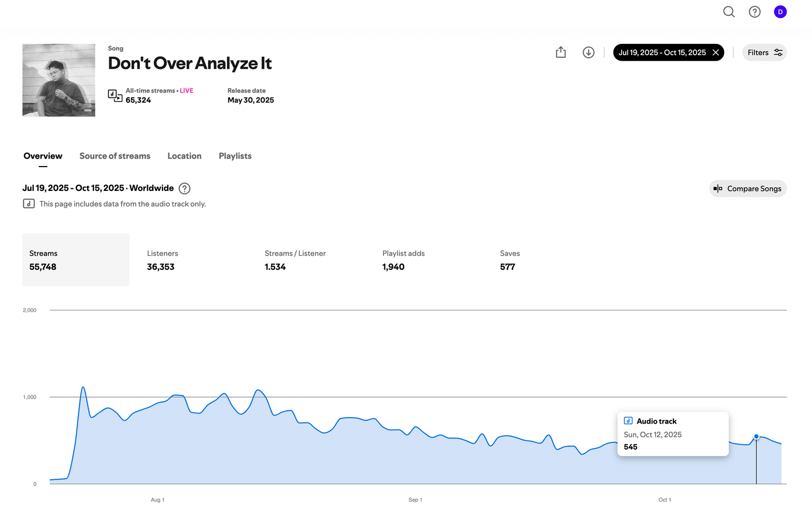Open the user profile avatar
The width and height of the screenshot is (812, 515).
point(780,12)
